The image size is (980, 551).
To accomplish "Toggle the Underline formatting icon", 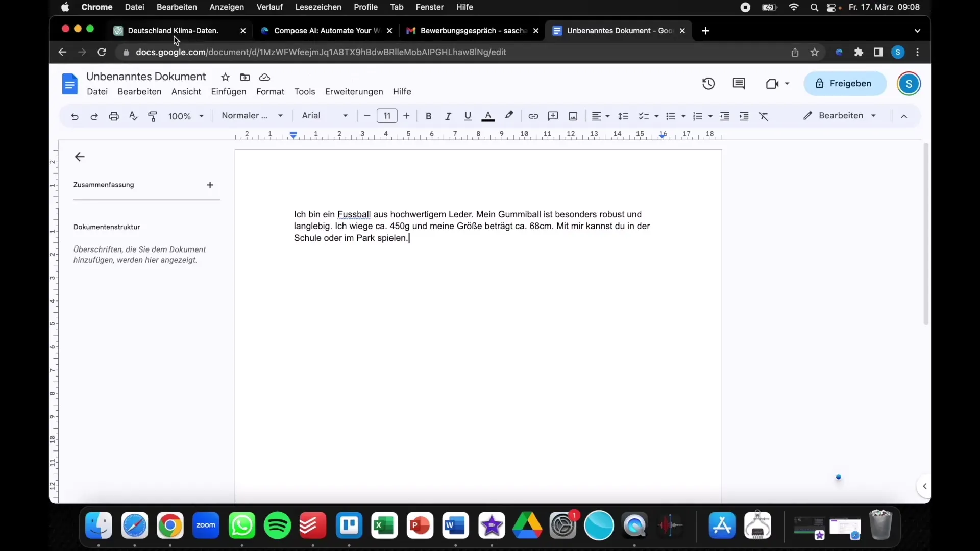I will tap(468, 116).
